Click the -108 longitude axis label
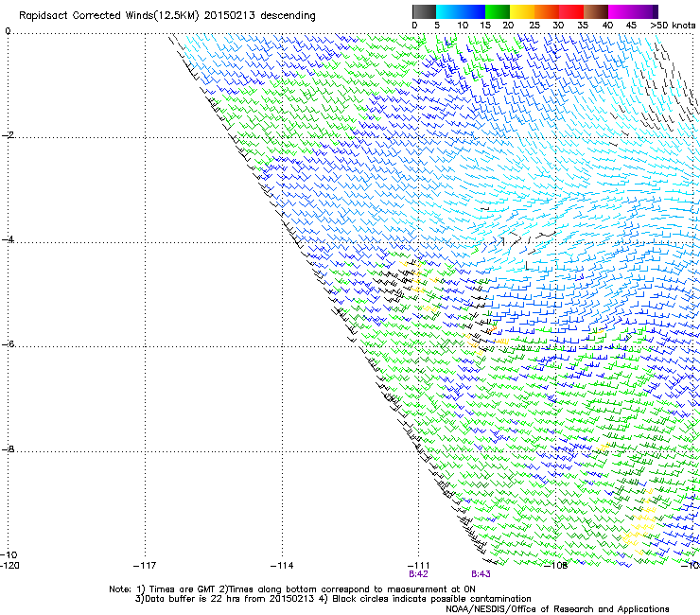 tap(556, 566)
